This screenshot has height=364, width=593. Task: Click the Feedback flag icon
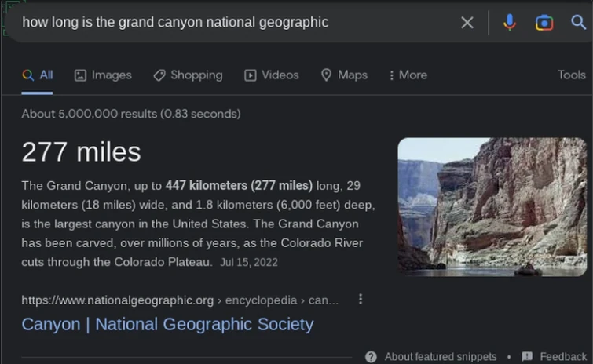point(527,357)
